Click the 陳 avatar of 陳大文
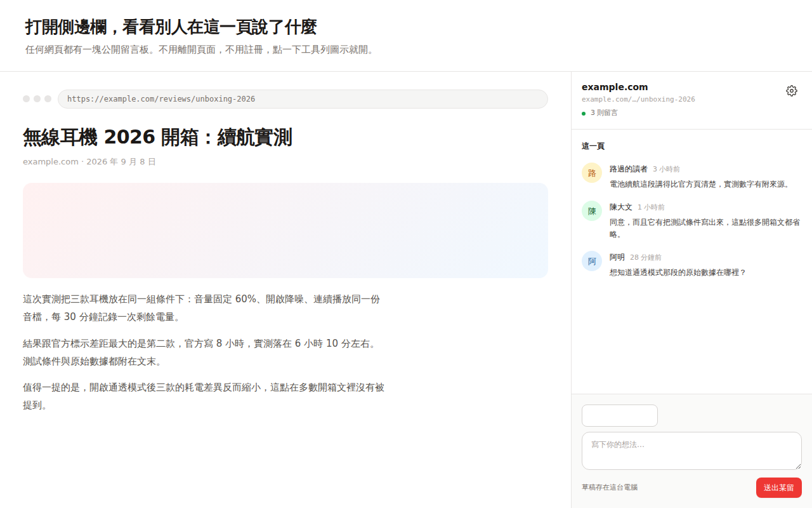The image size is (812, 508). [592, 211]
